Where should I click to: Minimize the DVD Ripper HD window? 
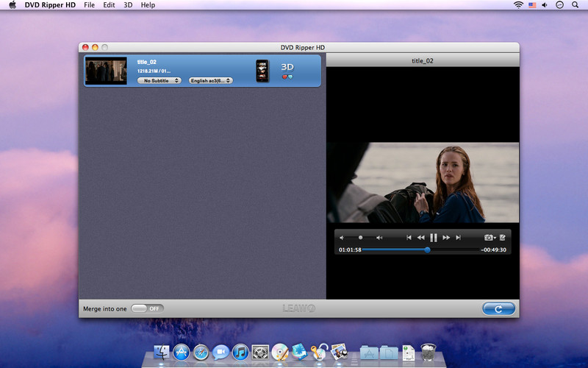click(x=96, y=47)
